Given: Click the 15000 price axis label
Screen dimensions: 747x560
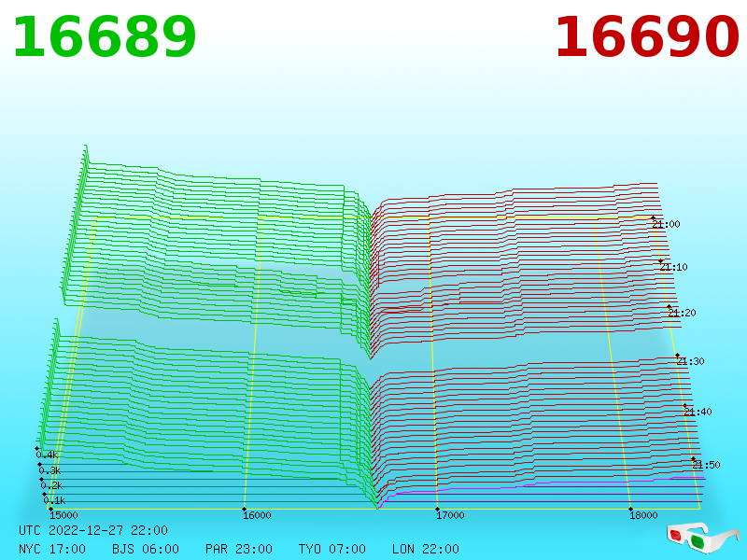Looking at the screenshot, I should click(x=63, y=515).
